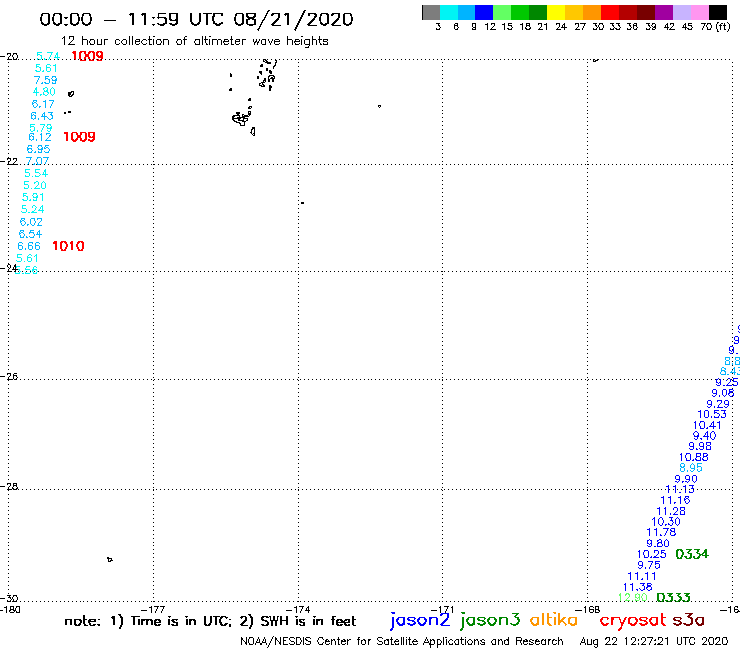The height and width of the screenshot is (650, 740).
Task: Click wave height value 11.16
Action: [675, 500]
